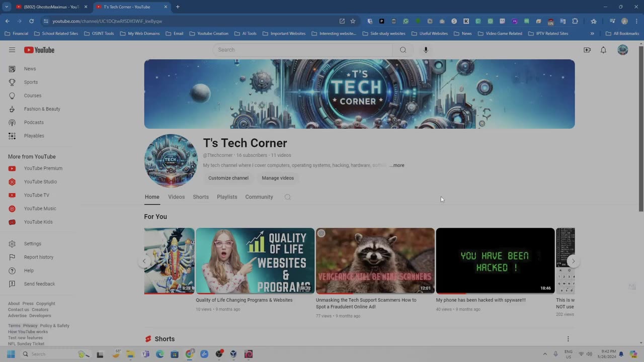Expand channel description with ...more
Screen dimensions: 644x362
pyautogui.click(x=396, y=165)
